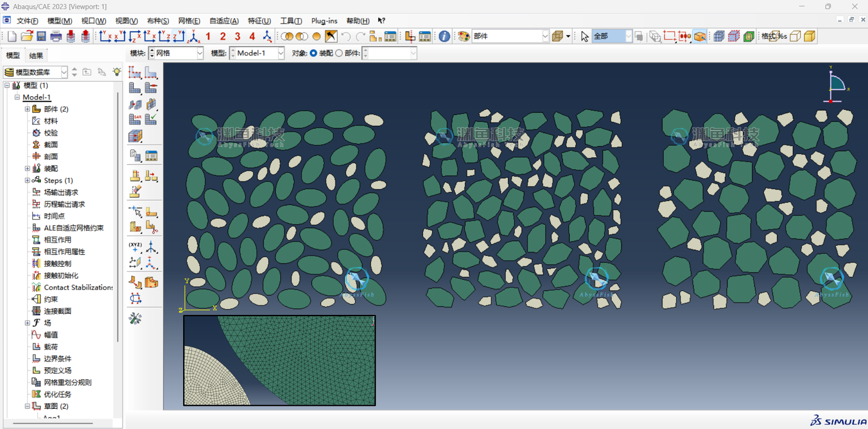Viewport: 868px width, 429px height.
Task: Toggle the perspective view cube icon
Action: tap(557, 36)
